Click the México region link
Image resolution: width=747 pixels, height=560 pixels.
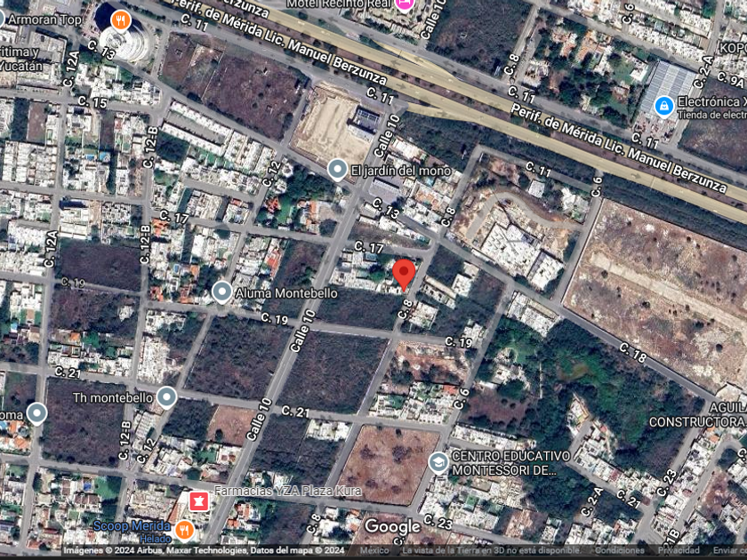click(374, 551)
